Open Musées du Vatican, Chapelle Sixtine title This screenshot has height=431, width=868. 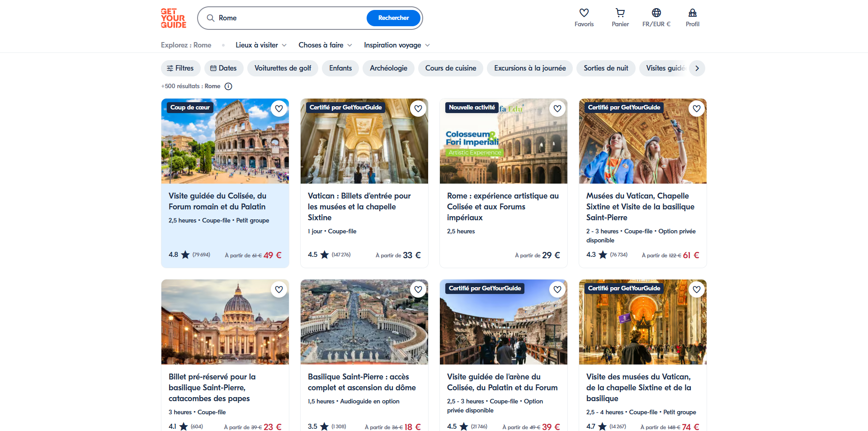coord(641,207)
